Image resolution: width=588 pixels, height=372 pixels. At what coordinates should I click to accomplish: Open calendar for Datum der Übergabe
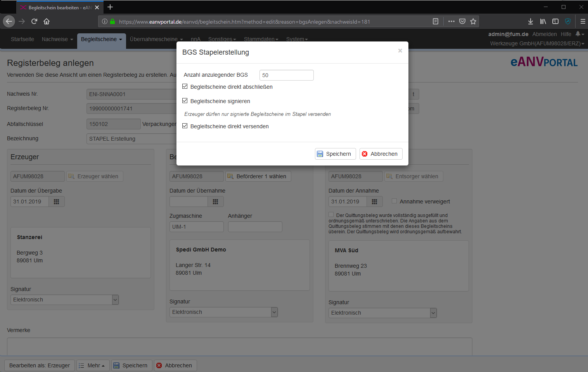point(56,201)
